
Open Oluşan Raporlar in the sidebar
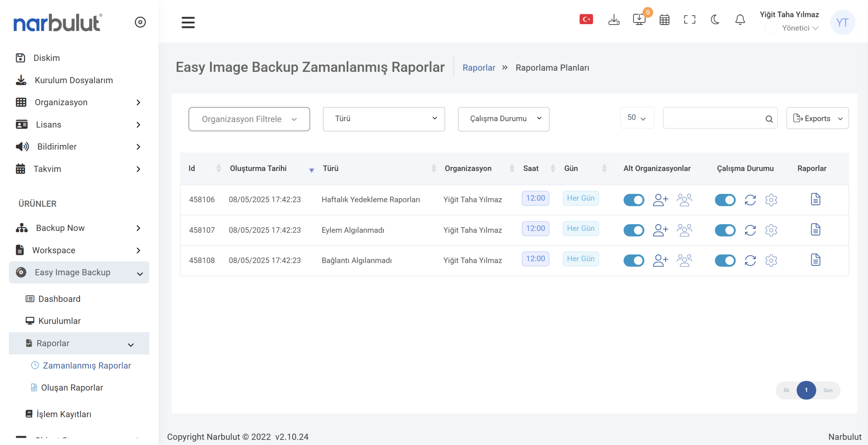(72, 388)
